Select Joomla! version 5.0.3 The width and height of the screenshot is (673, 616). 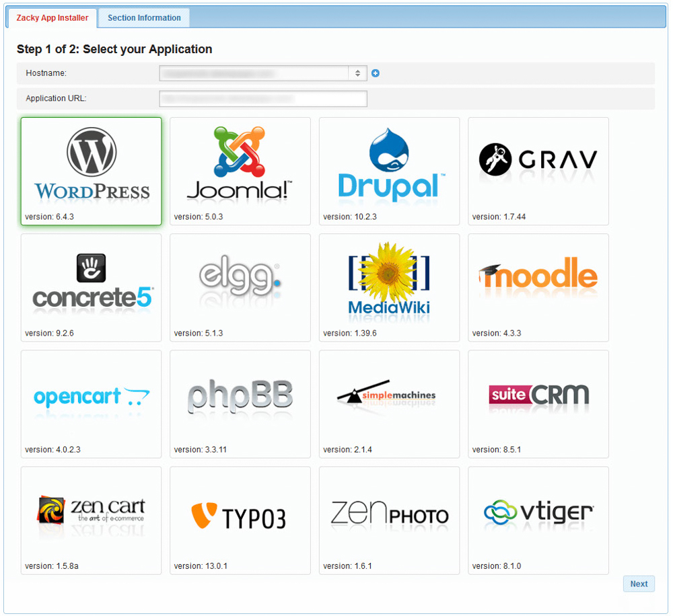240,170
